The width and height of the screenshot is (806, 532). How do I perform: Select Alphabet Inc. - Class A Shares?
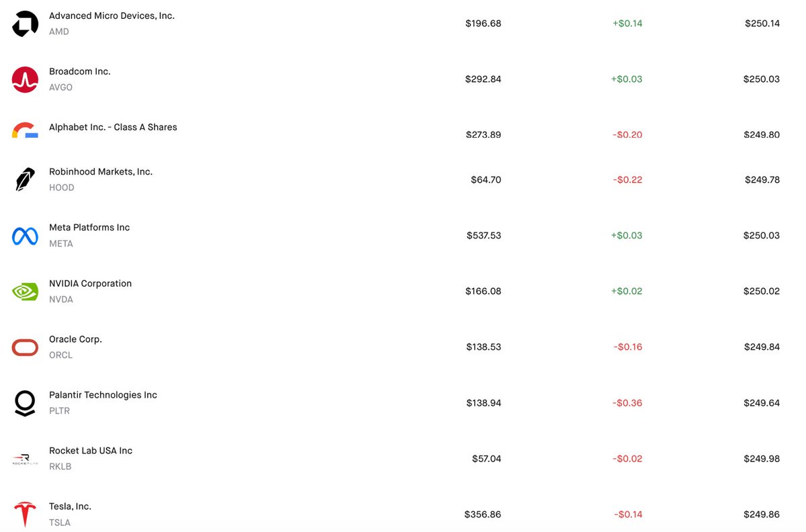tap(113, 127)
